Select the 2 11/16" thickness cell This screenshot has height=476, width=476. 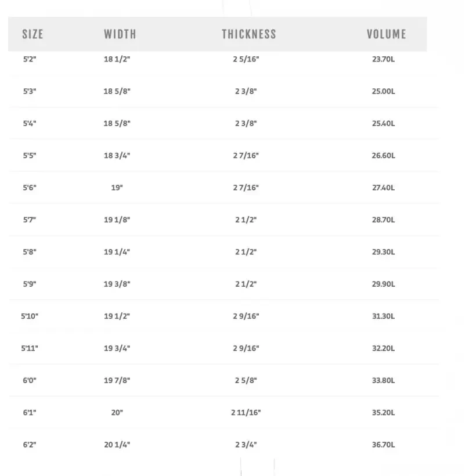coord(246,413)
